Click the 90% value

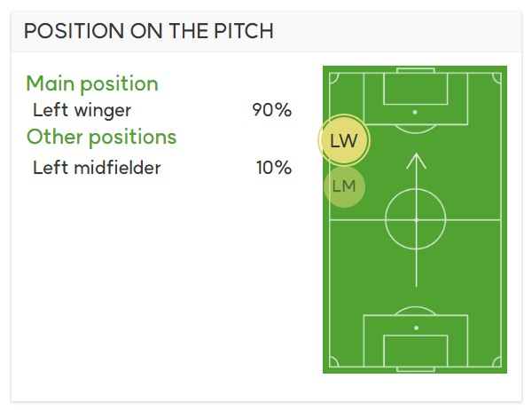(x=272, y=110)
